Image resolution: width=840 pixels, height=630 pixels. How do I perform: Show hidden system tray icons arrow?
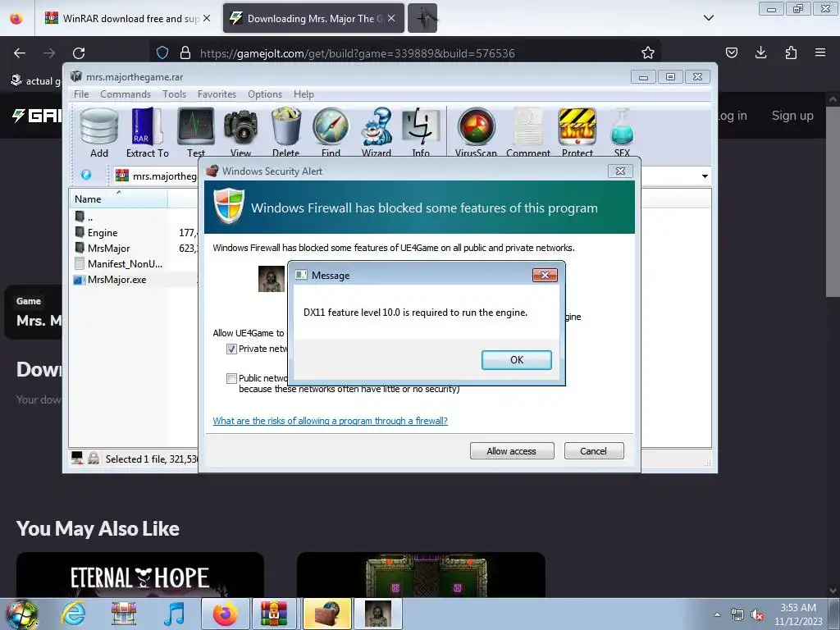(717, 614)
